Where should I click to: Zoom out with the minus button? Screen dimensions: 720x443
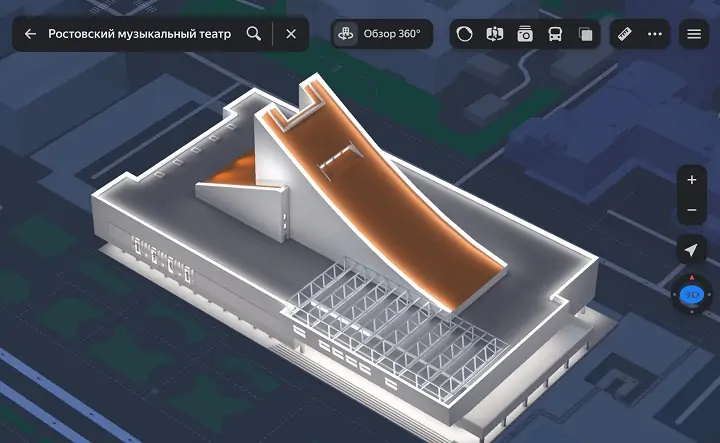691,211
